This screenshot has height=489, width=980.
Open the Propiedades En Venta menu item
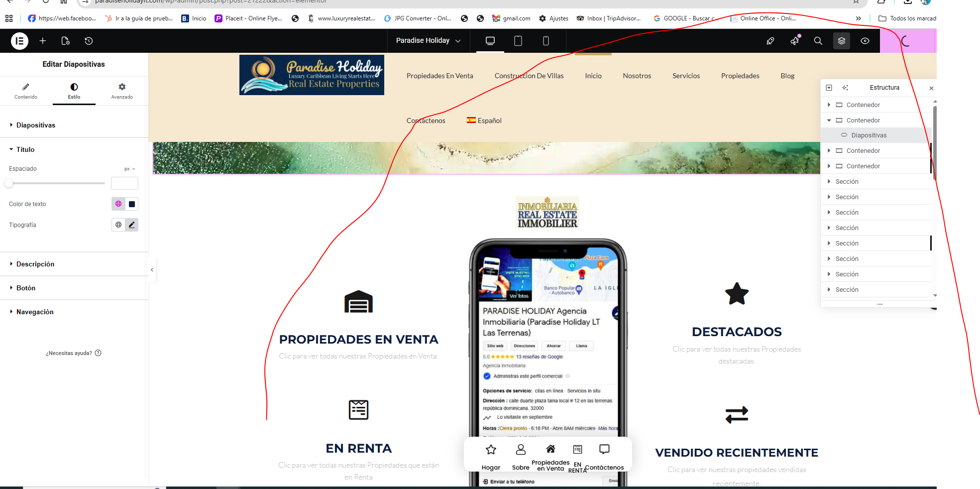[x=440, y=76]
